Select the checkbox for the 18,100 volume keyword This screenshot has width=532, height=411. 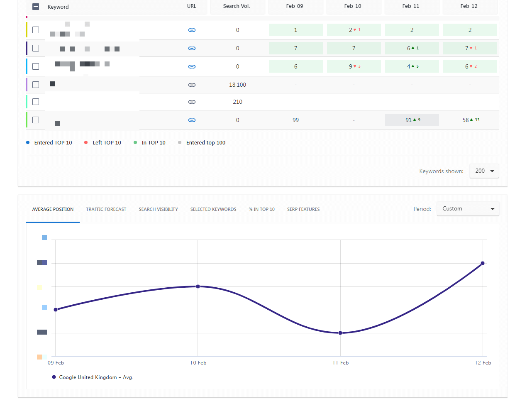pos(36,85)
